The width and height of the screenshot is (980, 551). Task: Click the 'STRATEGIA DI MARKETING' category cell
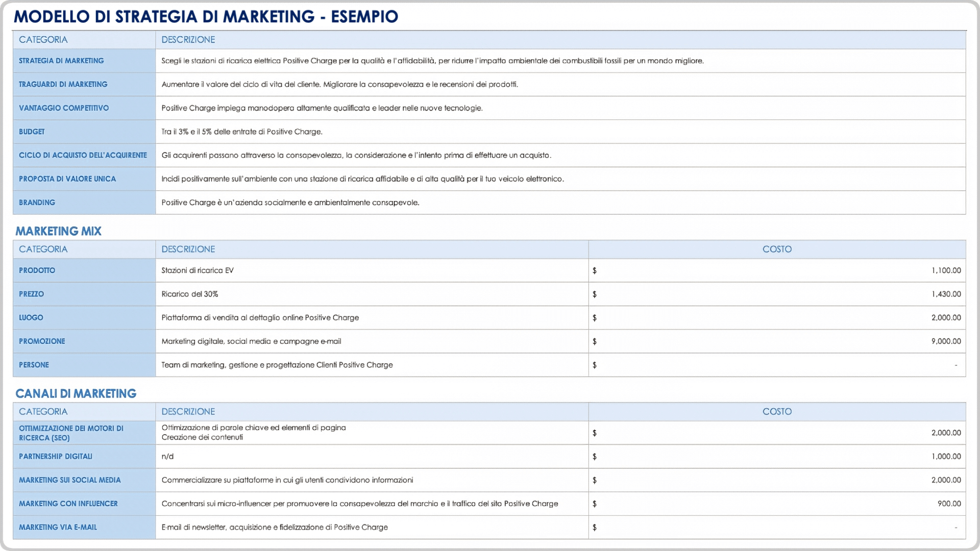[84, 61]
